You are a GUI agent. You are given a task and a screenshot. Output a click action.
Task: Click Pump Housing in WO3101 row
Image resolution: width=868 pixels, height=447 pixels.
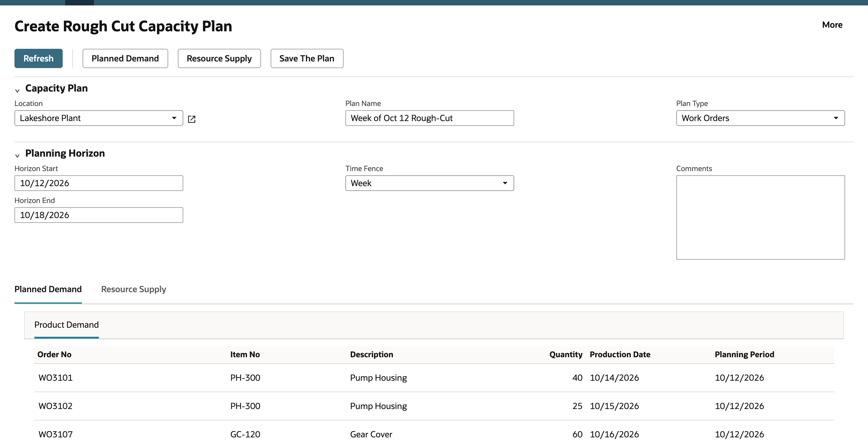(379, 378)
